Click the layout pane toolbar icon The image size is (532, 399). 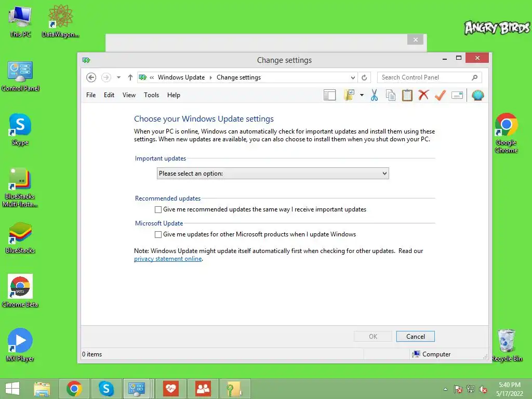(x=329, y=96)
